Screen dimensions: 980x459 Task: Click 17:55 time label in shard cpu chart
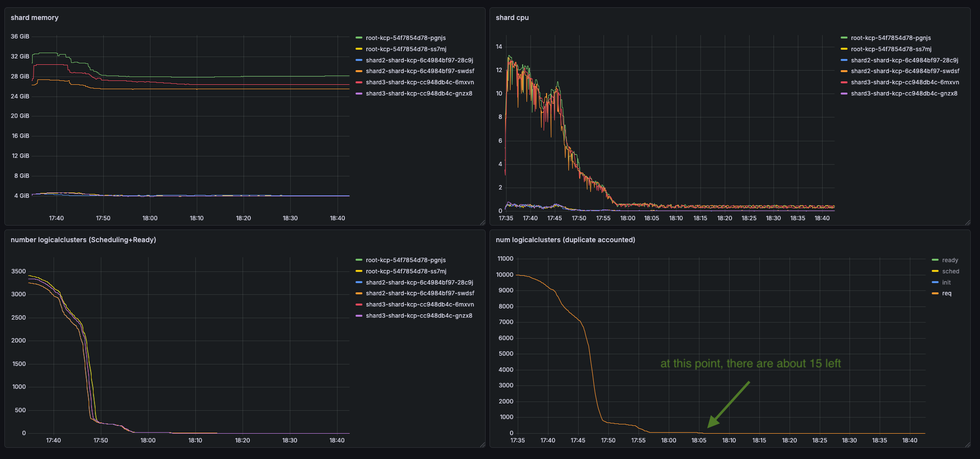tap(603, 218)
